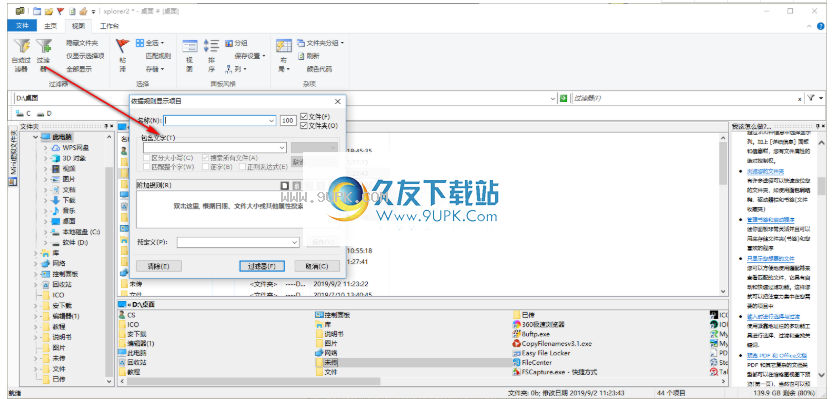Viewport: 833px width, 399px height.
Task: Expand WPS网盘 node in folder tree
Action: 46,147
